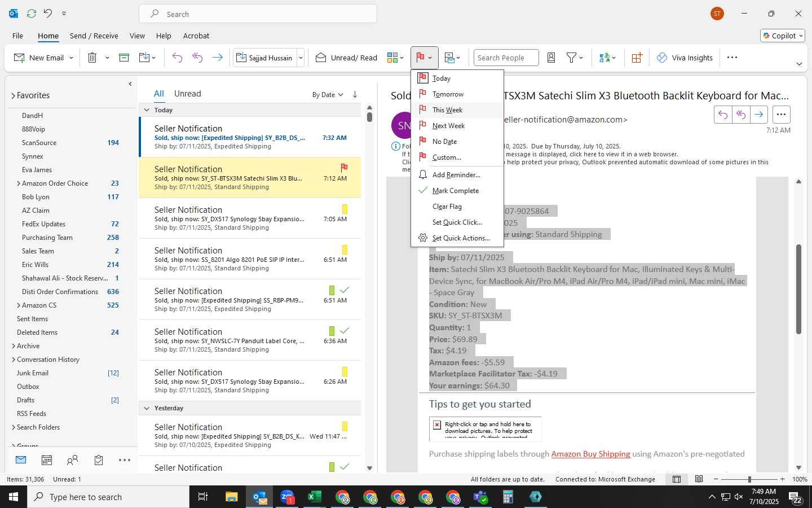This screenshot has height=508, width=812.
Task: Collapse the Yesterday group header
Action: coord(147,408)
